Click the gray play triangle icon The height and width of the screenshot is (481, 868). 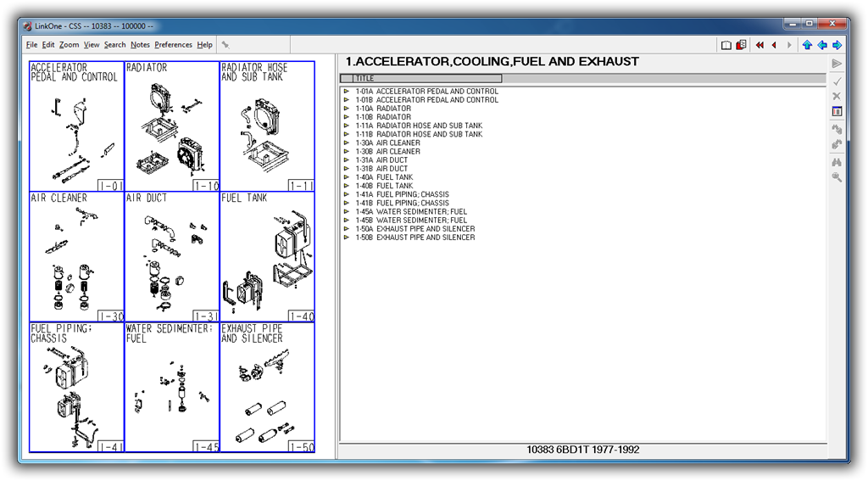pyautogui.click(x=837, y=64)
